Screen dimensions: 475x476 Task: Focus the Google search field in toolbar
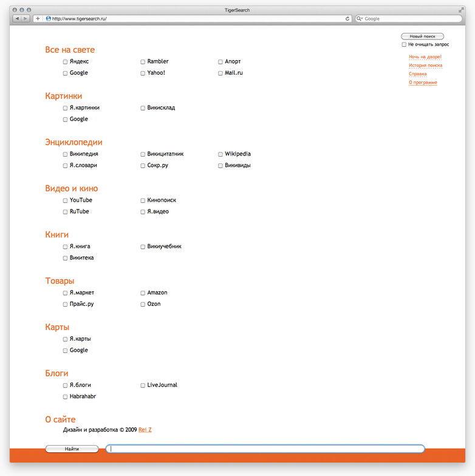[x=408, y=18]
